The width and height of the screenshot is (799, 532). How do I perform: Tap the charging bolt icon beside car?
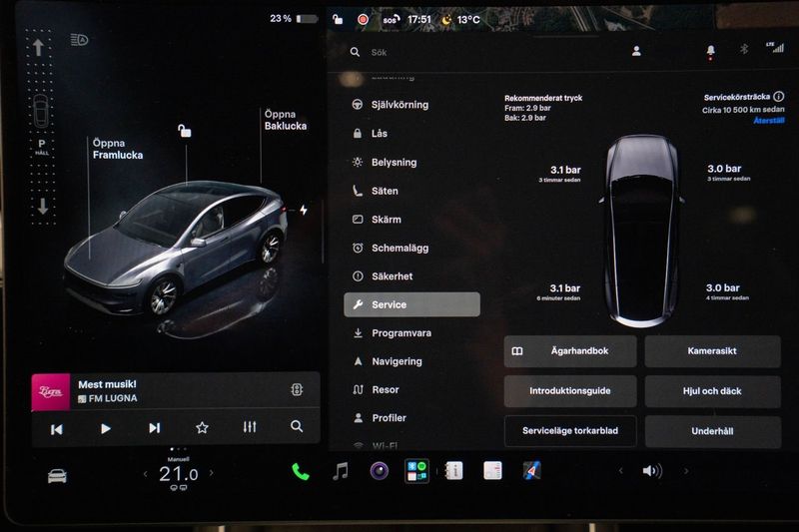304,210
